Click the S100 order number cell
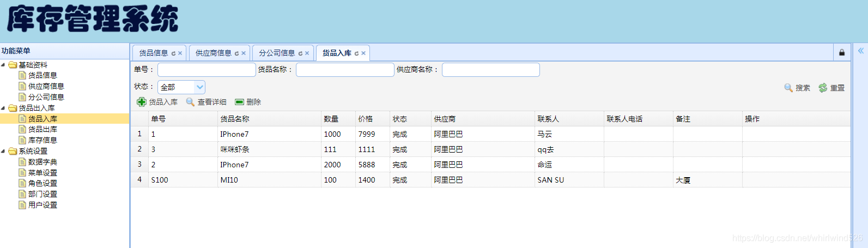This screenshot has height=248, width=868. pyautogui.click(x=183, y=180)
